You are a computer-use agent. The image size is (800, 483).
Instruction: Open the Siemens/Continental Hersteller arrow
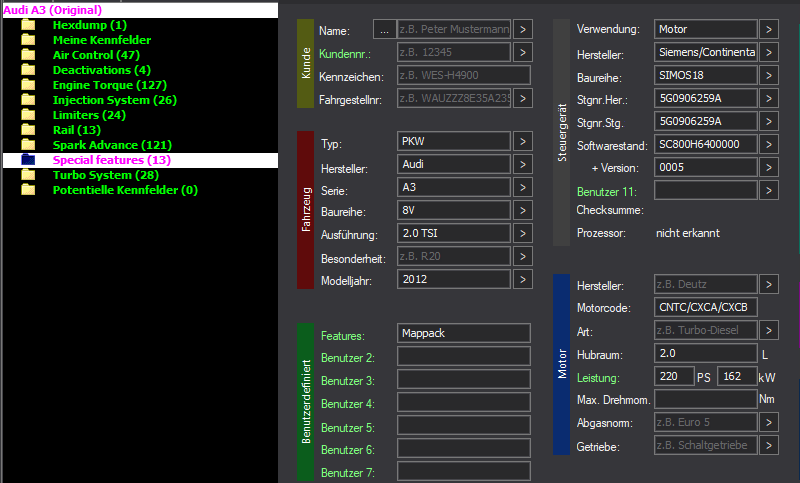[x=769, y=52]
